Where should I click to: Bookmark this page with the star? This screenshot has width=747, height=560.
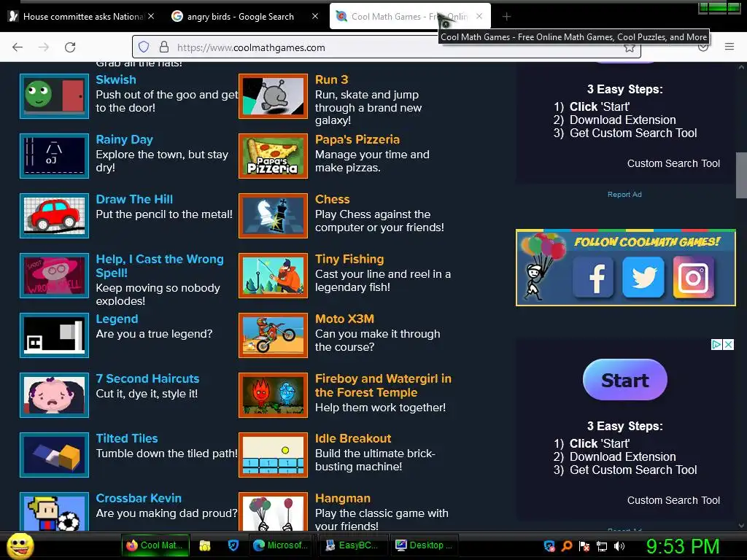click(x=630, y=47)
